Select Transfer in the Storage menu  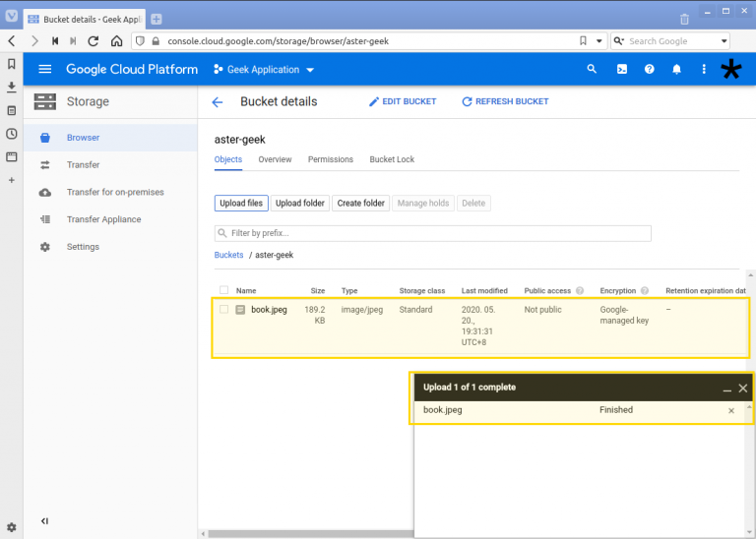(110, 165)
